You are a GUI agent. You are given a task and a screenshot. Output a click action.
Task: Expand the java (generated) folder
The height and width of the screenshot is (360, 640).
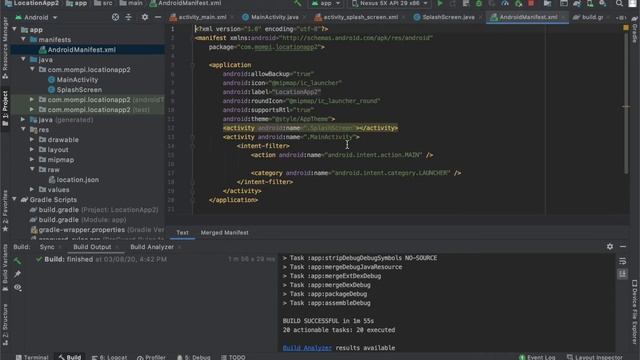pyautogui.click(x=24, y=120)
